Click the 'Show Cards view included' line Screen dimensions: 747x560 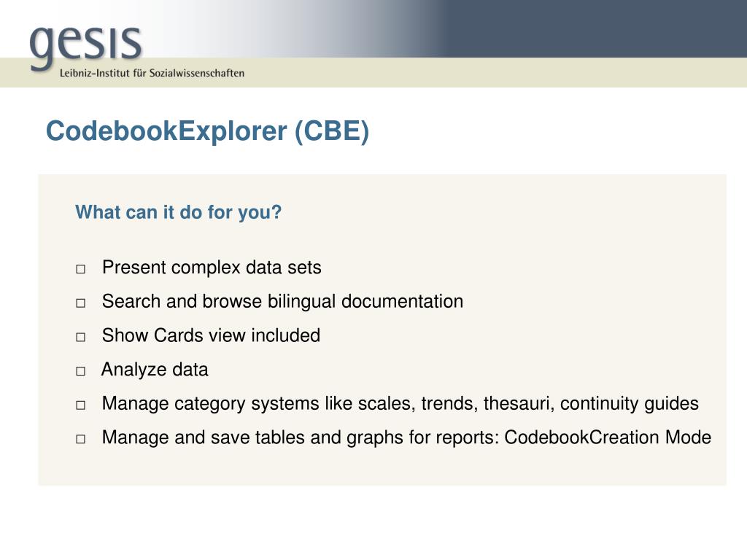pos(211,335)
